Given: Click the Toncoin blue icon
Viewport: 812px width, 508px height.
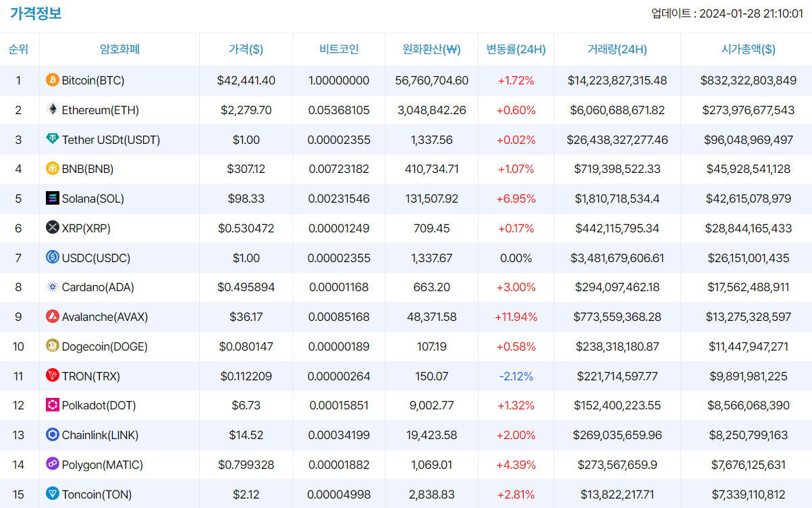Looking at the screenshot, I should 53,494.
